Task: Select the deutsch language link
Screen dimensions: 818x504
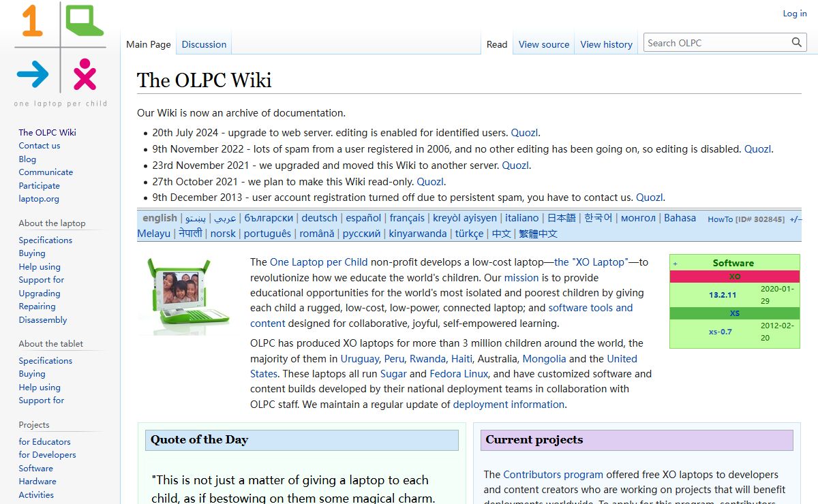Action: pos(319,218)
